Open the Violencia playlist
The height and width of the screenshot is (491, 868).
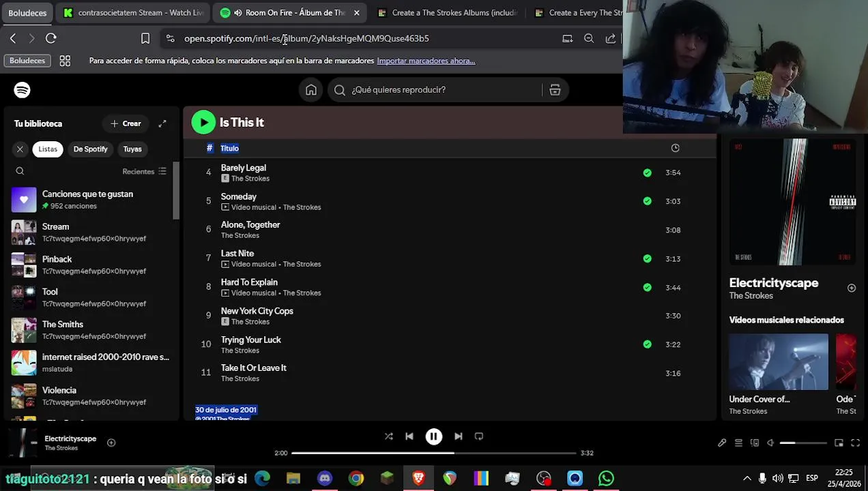tap(91, 396)
